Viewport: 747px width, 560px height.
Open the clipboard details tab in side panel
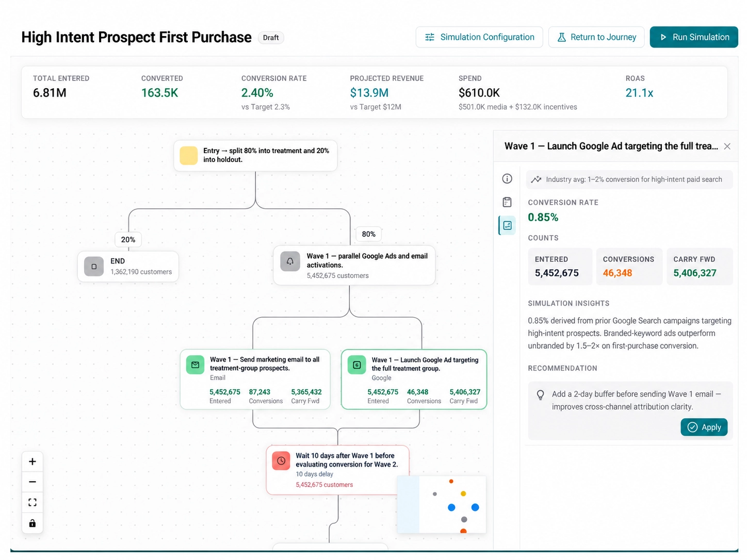[507, 202]
